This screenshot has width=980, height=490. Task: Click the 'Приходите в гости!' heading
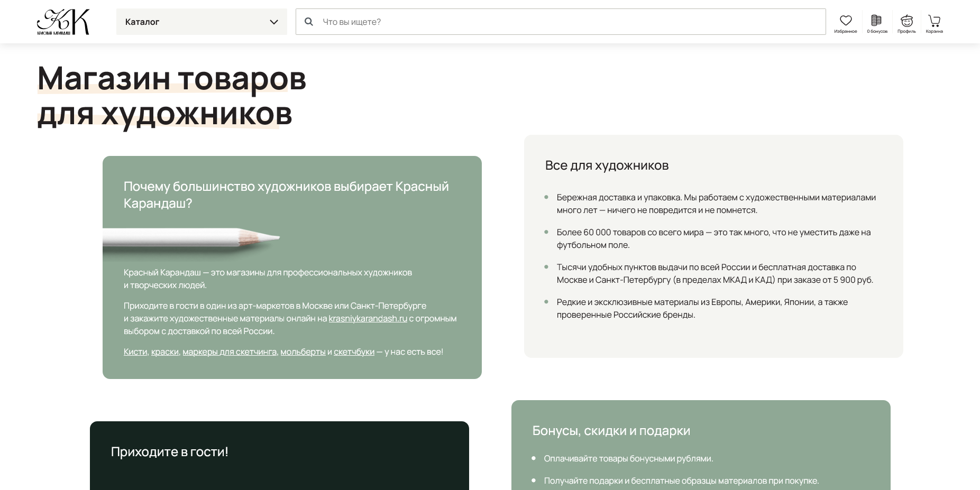pyautogui.click(x=170, y=451)
